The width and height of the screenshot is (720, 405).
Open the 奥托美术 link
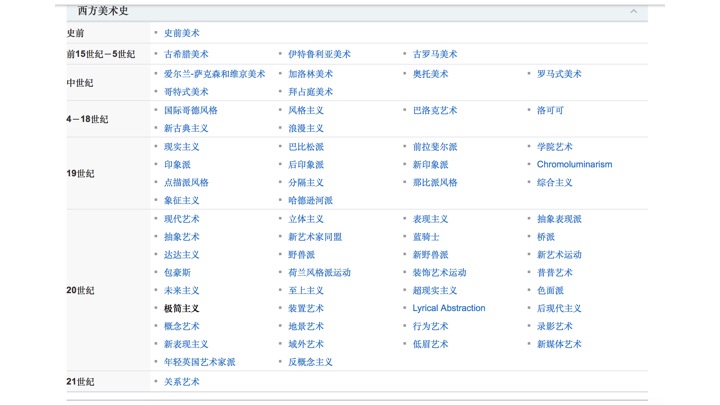[x=430, y=74]
